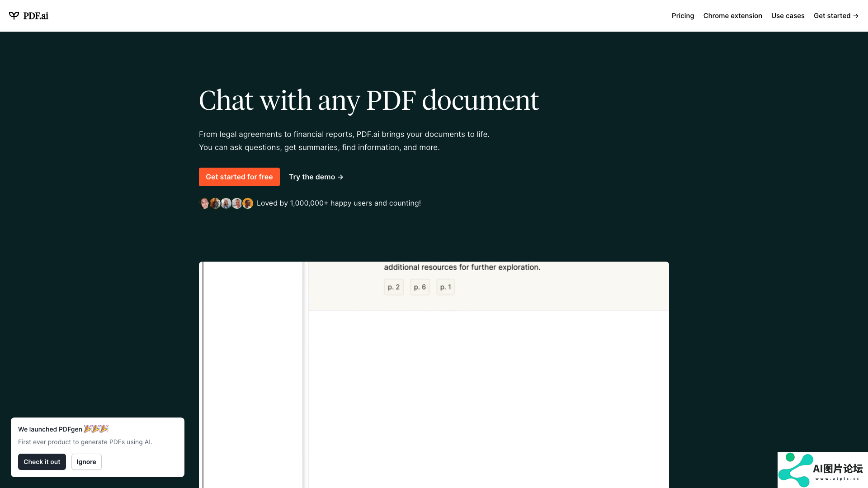Open the Chrome extension link
The width and height of the screenshot is (868, 488).
732,16
